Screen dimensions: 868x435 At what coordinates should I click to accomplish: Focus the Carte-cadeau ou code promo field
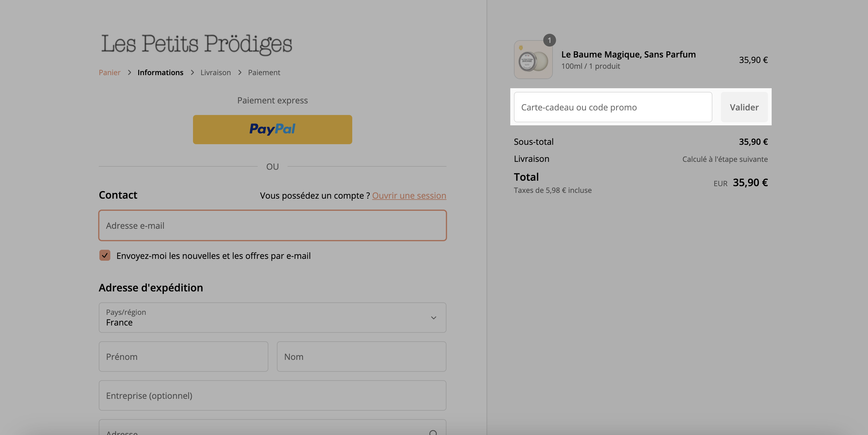click(613, 107)
